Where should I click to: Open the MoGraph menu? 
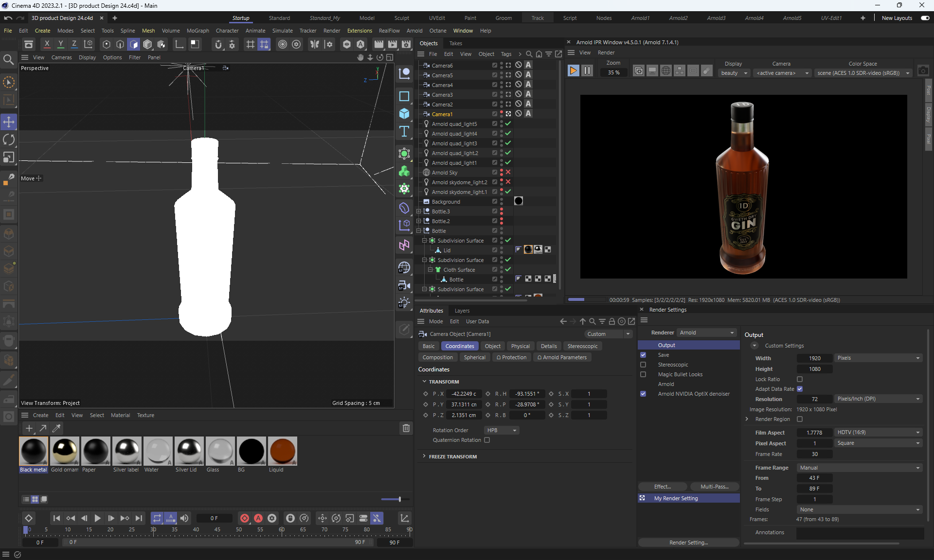click(x=198, y=31)
